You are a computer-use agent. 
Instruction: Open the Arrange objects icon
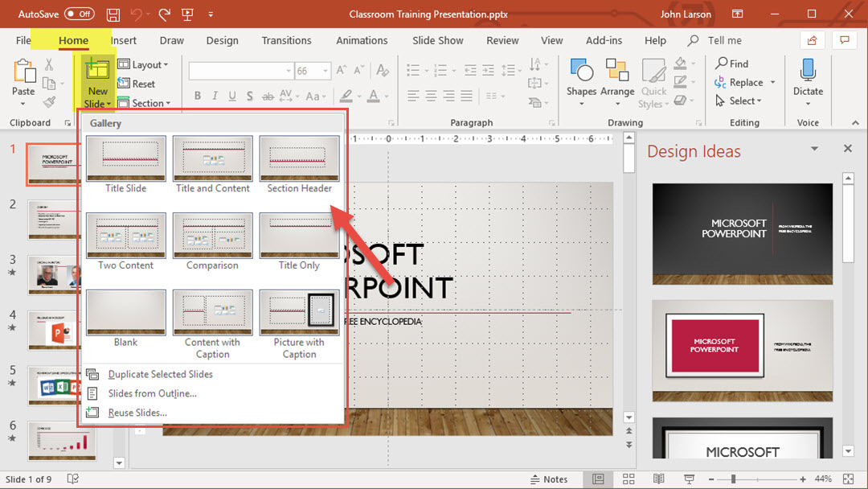click(x=617, y=71)
